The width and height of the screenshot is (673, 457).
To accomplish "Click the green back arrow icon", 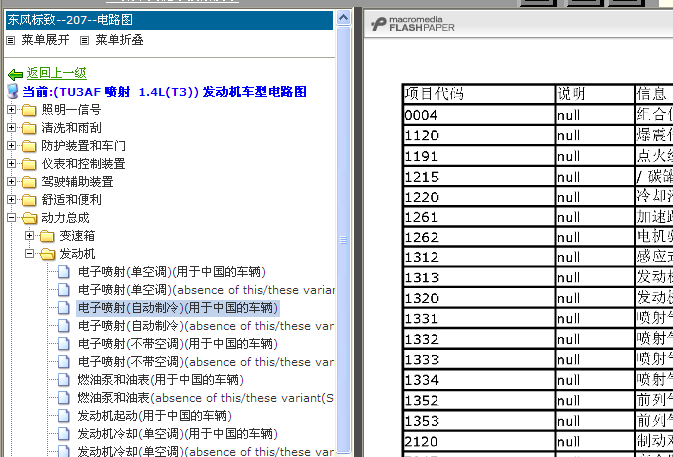I will 15,75.
